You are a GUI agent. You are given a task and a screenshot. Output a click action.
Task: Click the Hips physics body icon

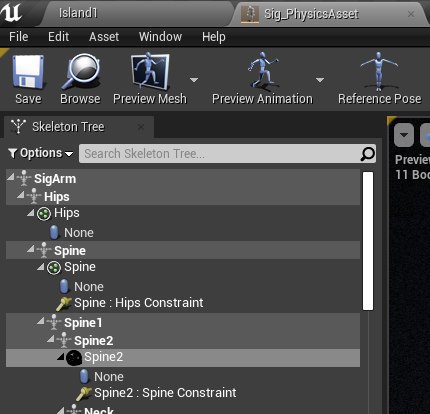click(44, 214)
